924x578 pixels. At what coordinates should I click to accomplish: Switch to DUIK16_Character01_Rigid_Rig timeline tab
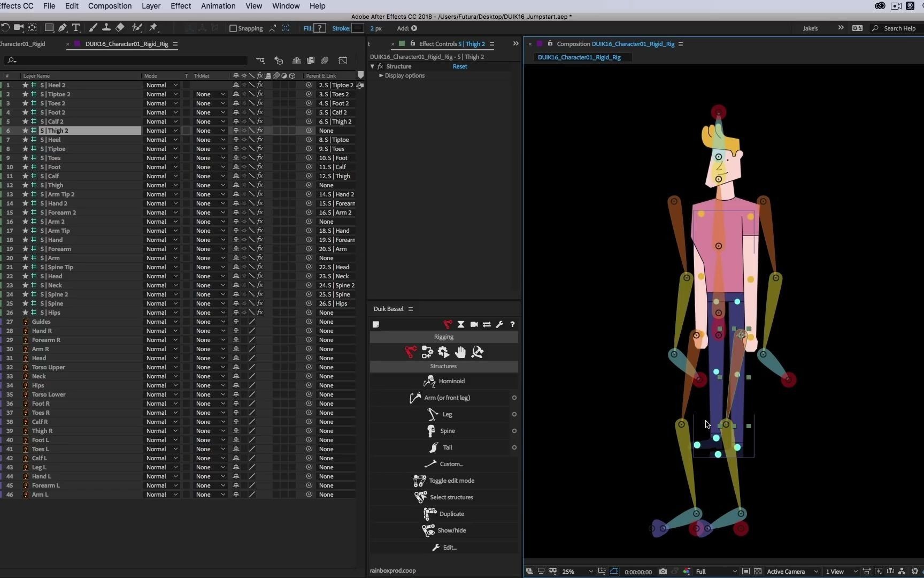[x=127, y=44]
